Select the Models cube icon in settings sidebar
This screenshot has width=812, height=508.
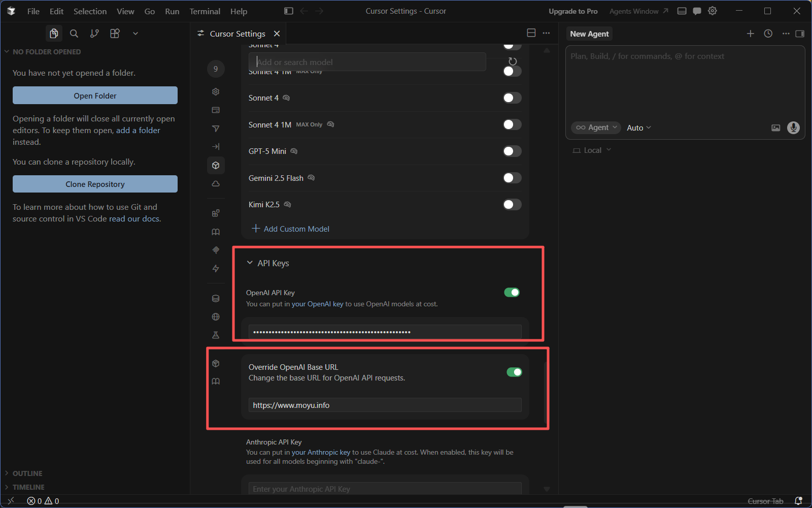point(216,166)
